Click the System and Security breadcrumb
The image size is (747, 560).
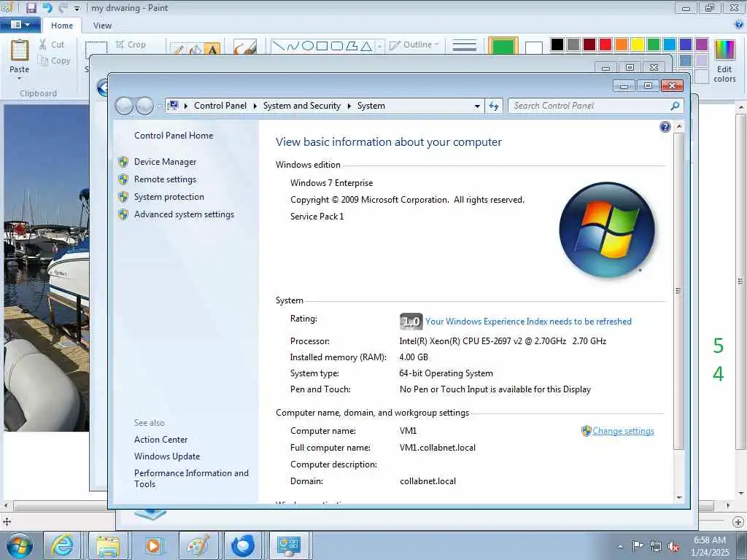(x=301, y=106)
